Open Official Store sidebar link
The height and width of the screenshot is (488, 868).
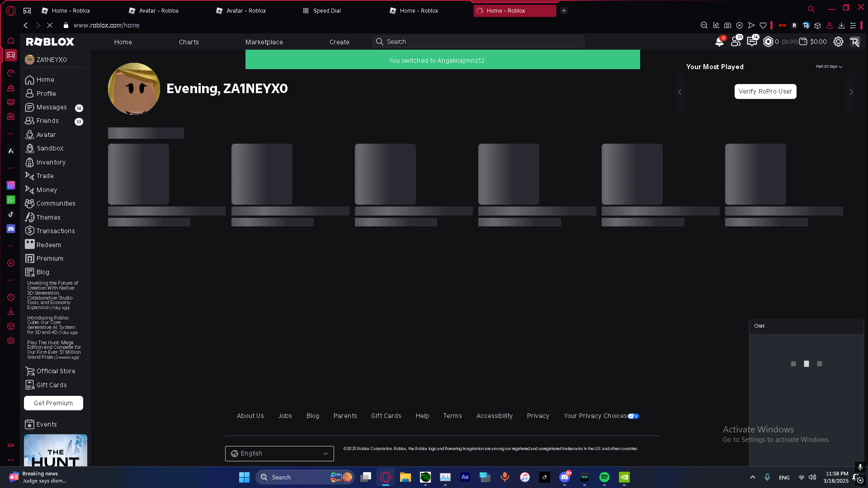point(56,371)
